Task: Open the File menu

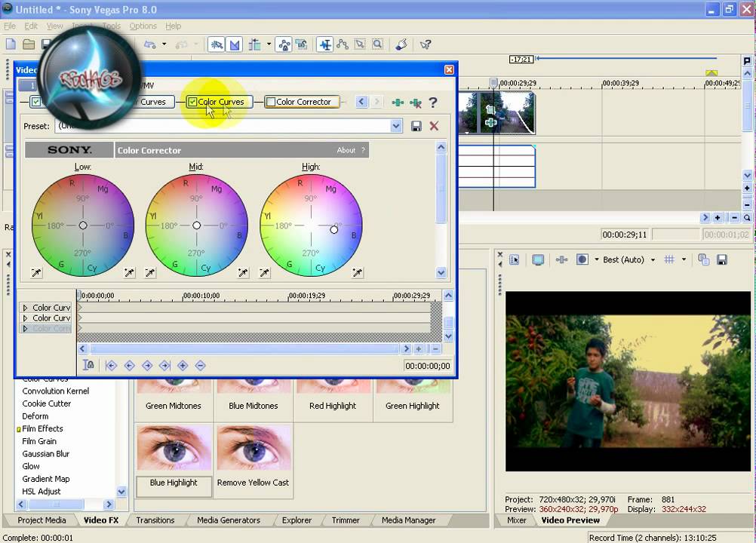Action: tap(10, 26)
